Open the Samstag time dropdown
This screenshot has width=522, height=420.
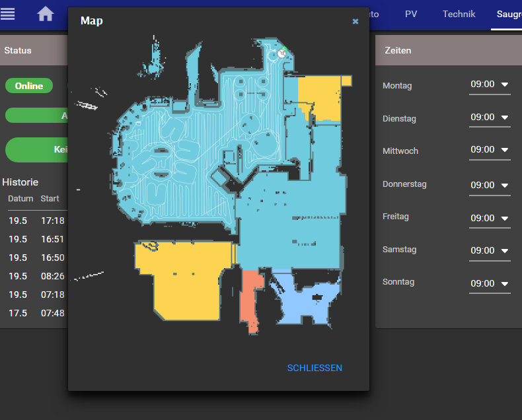tap(489, 250)
